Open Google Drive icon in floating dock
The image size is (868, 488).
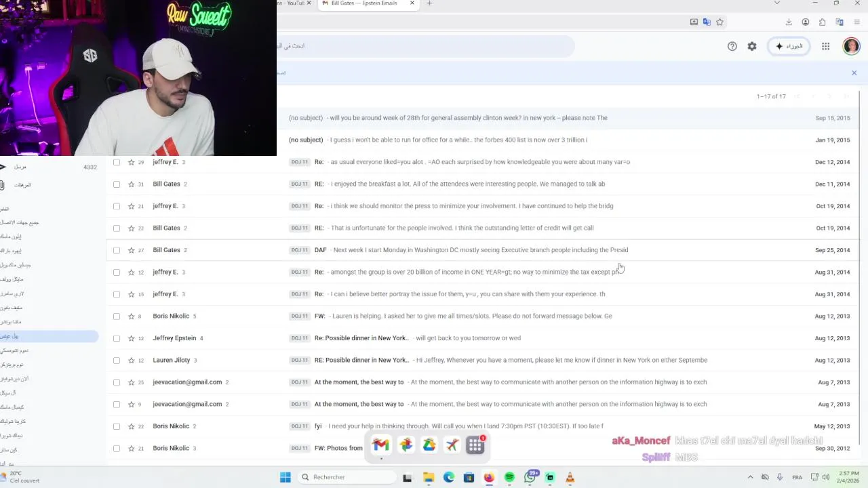[429, 445]
